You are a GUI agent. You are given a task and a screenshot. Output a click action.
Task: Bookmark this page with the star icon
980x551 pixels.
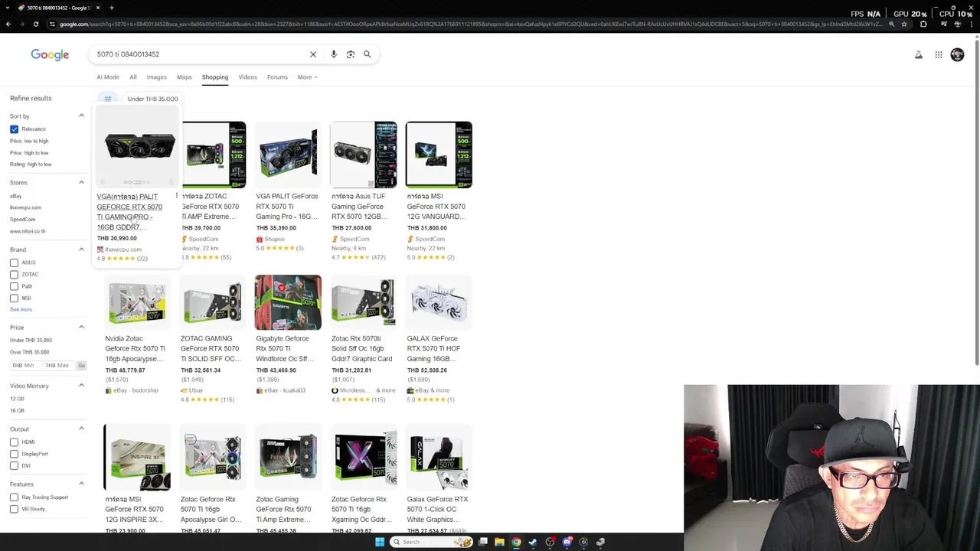(903, 24)
